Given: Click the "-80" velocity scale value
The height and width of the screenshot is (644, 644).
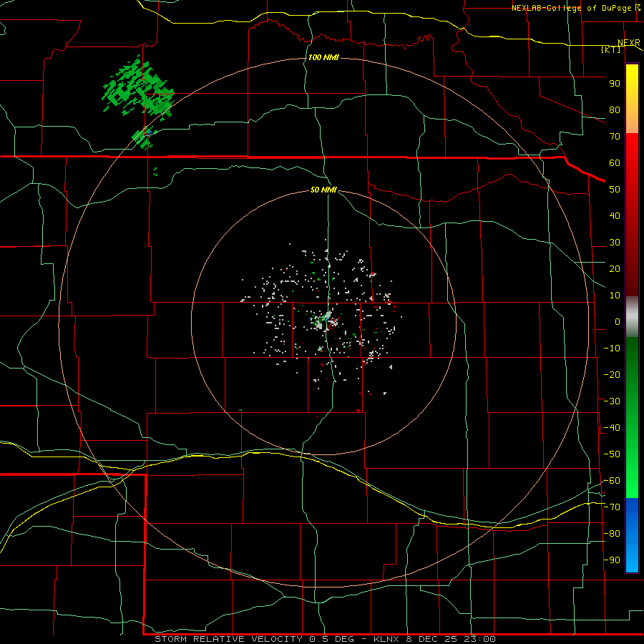Looking at the screenshot, I should point(612,534).
